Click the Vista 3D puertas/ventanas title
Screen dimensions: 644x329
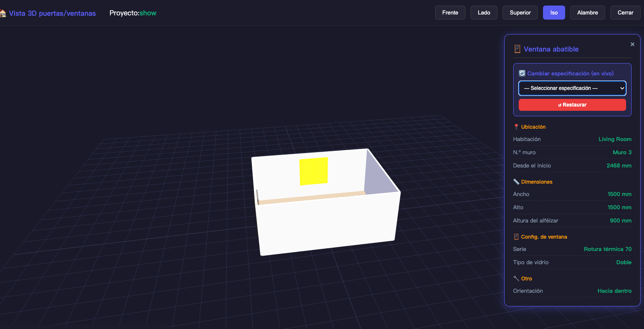pos(52,13)
